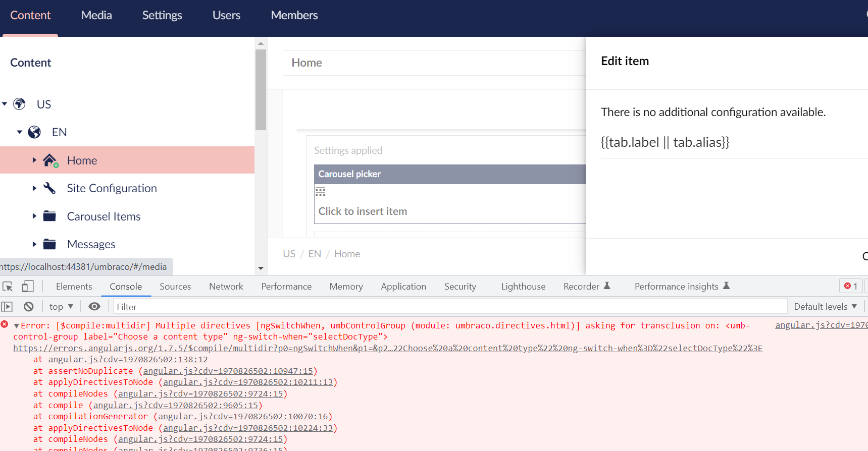Click the EN breadcrumb link

click(x=315, y=254)
